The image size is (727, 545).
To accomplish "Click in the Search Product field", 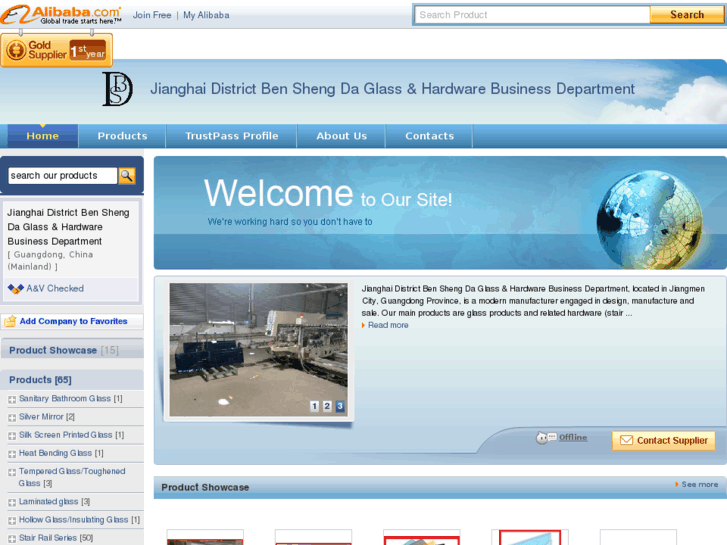I will [532, 15].
